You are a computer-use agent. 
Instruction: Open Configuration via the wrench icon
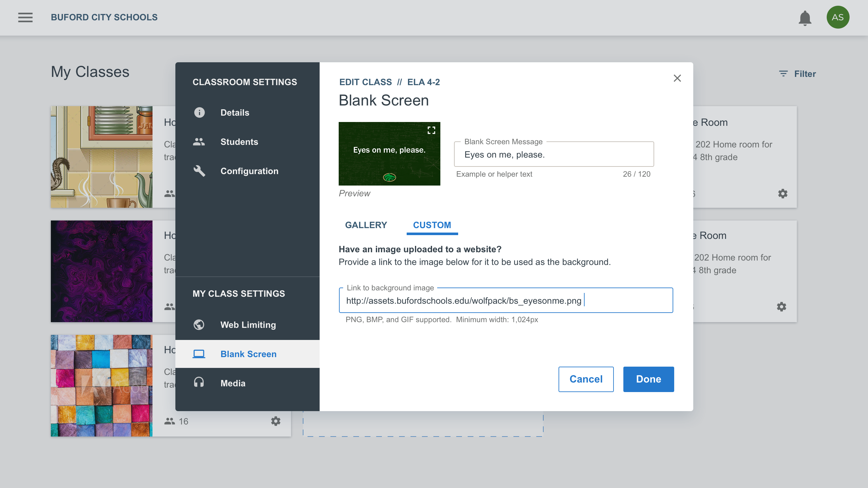coord(199,171)
